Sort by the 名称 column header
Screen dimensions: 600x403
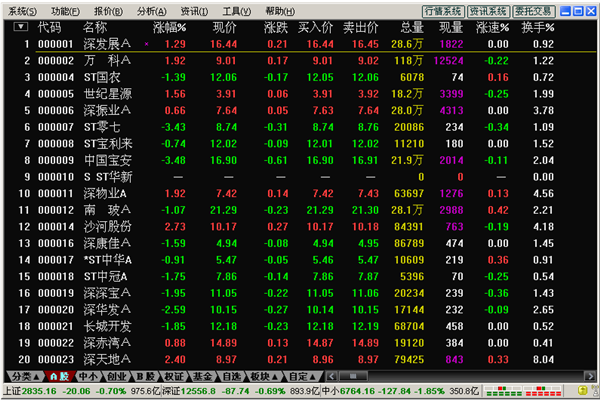[x=95, y=28]
